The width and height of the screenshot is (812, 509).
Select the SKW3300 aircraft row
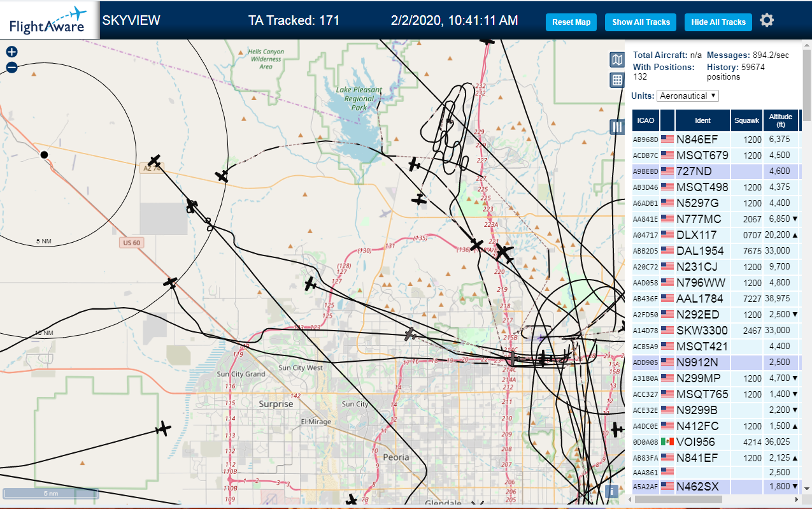(x=716, y=330)
